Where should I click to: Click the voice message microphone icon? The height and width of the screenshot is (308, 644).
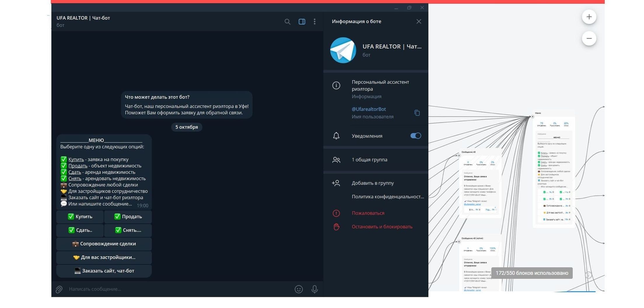pos(314,289)
